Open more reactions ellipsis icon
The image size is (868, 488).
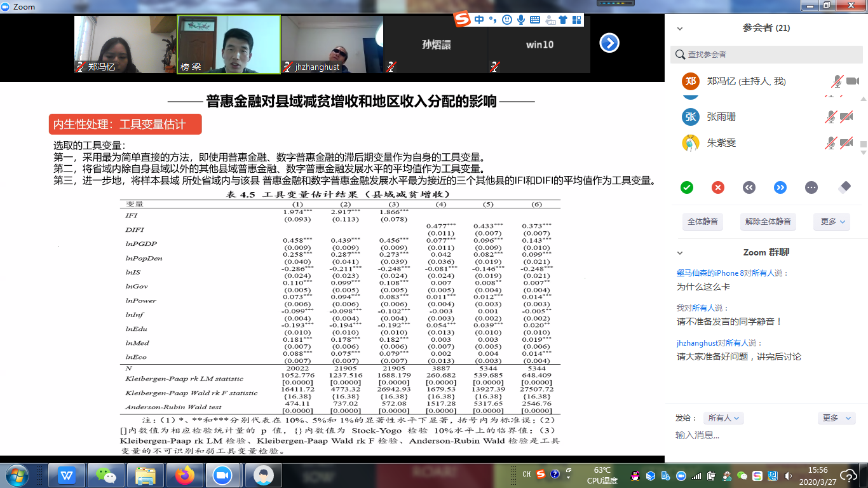tap(811, 187)
